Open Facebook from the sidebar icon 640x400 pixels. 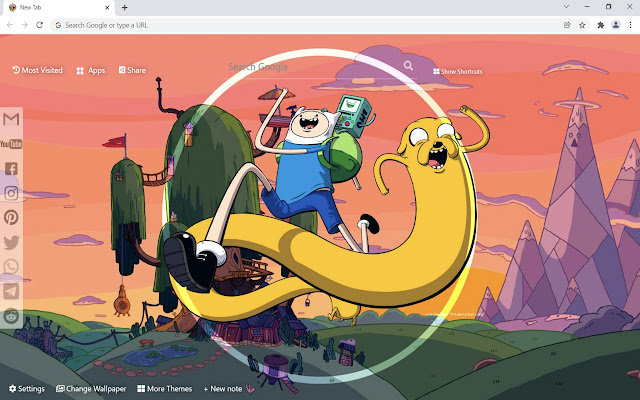click(x=11, y=168)
